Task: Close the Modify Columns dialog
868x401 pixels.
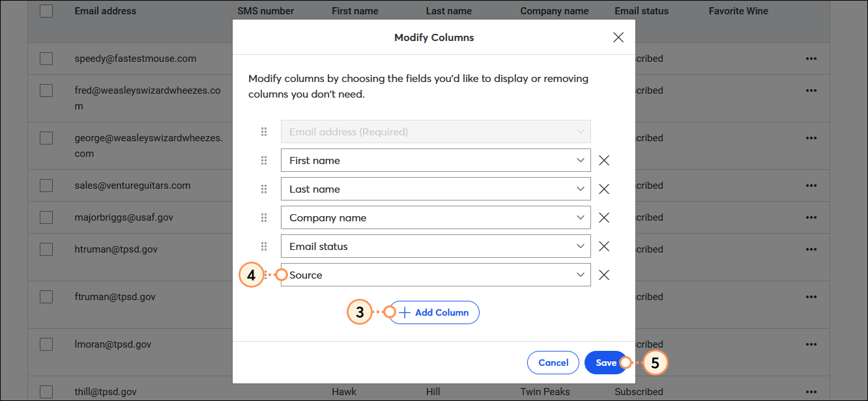Action: 618,37
